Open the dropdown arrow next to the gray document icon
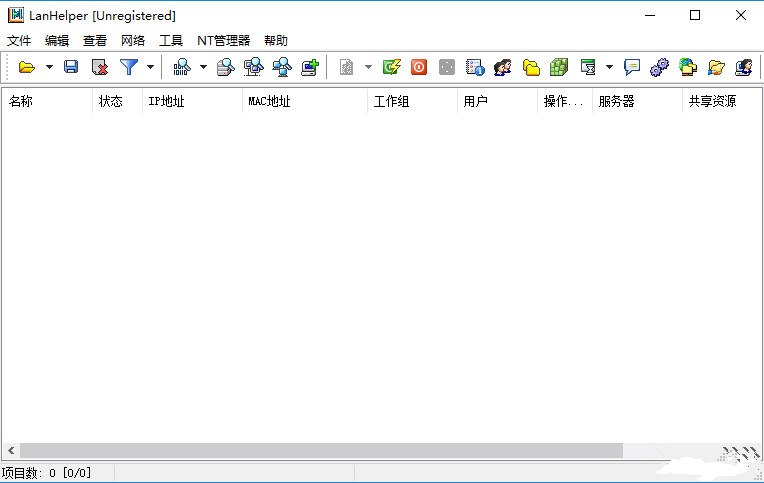Screen dimensions: 764x483 tap(368, 67)
